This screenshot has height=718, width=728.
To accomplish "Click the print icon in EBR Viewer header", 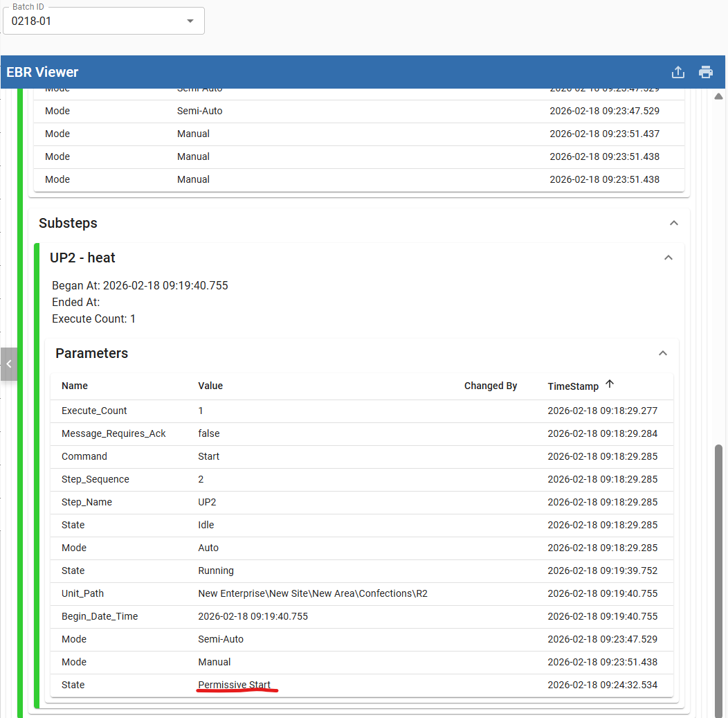I will tap(706, 72).
